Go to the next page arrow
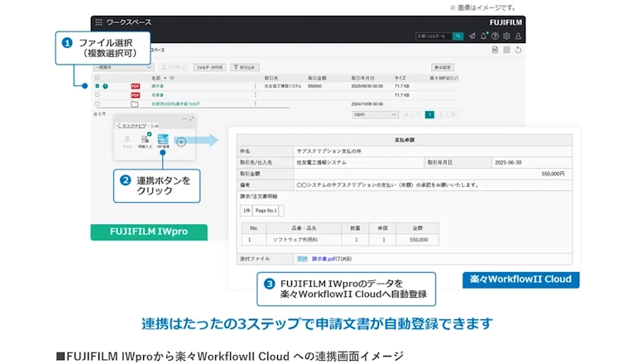 tap(441, 114)
